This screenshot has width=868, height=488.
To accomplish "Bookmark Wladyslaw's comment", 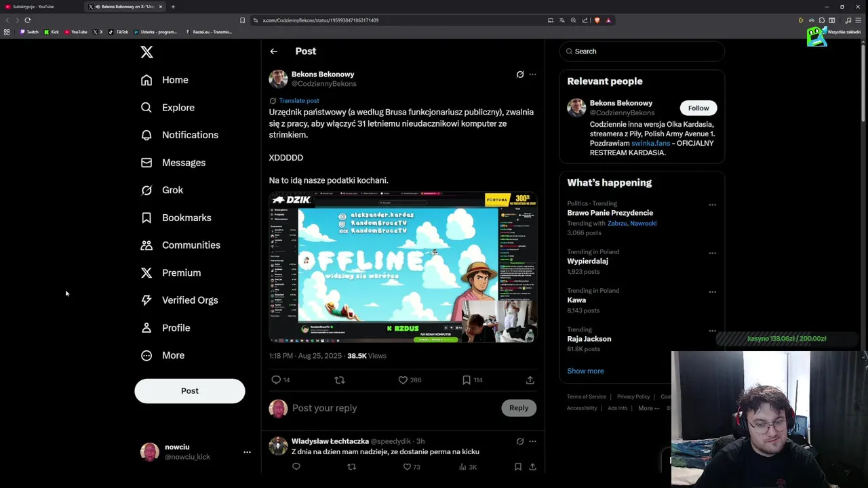I will (x=517, y=467).
